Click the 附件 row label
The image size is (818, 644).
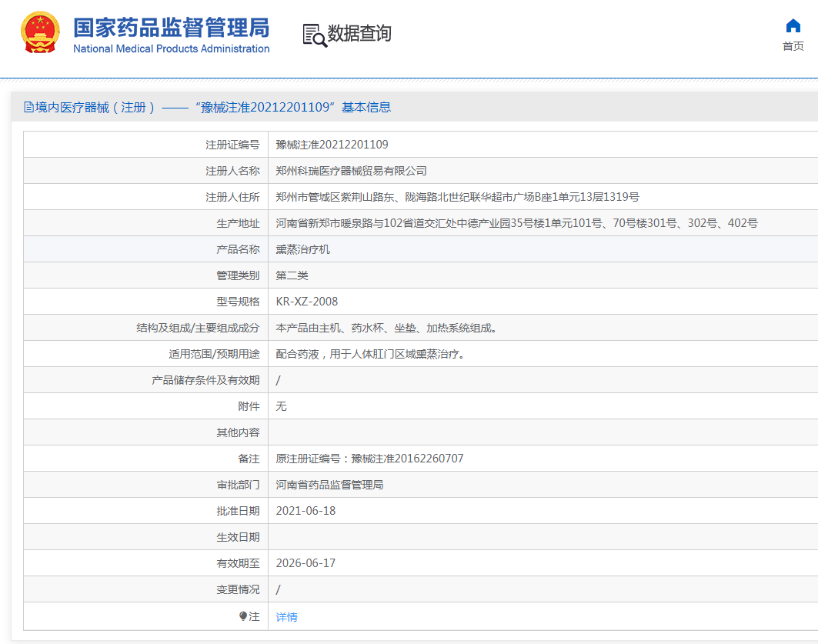(249, 406)
